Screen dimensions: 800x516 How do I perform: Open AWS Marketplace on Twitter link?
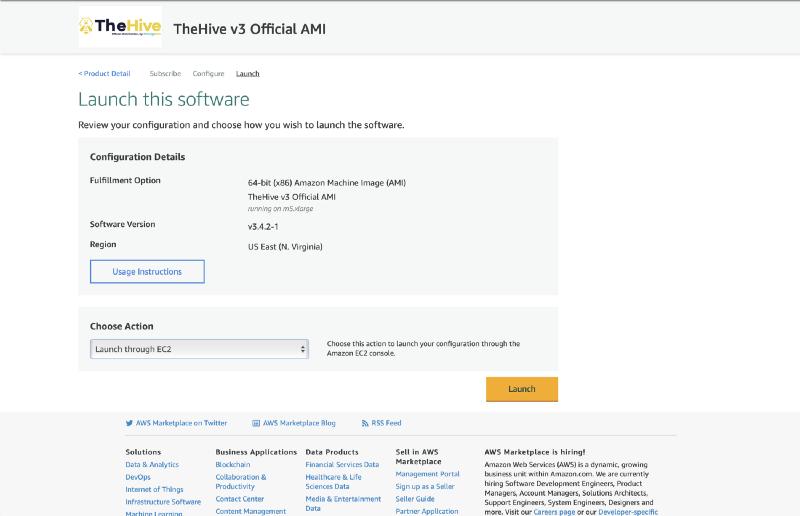click(x=181, y=423)
